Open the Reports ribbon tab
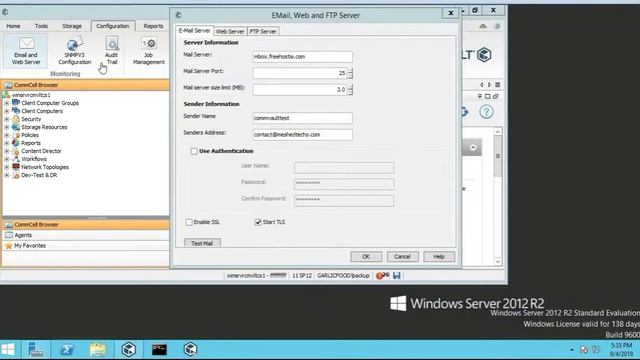The image size is (640, 360). click(153, 26)
